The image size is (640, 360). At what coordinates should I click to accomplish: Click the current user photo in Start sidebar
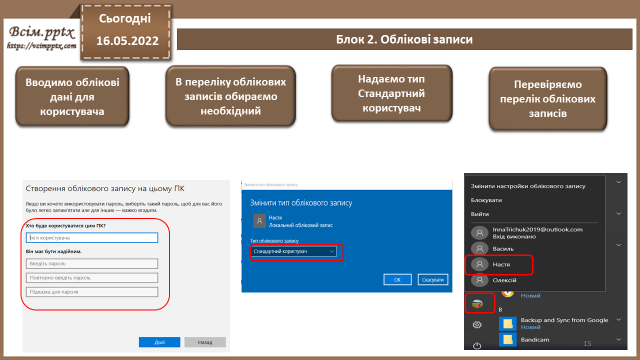tap(477, 304)
